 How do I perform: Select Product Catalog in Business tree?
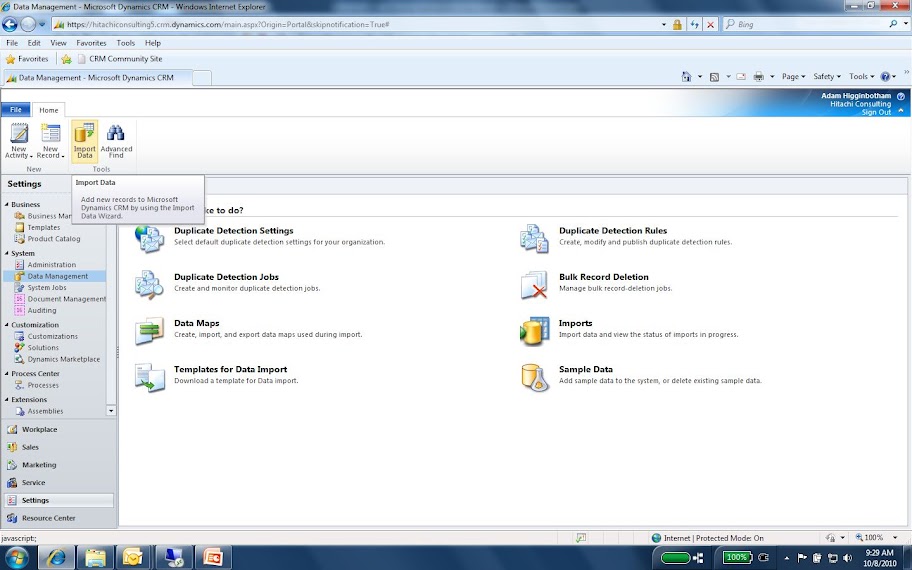tap(54, 238)
